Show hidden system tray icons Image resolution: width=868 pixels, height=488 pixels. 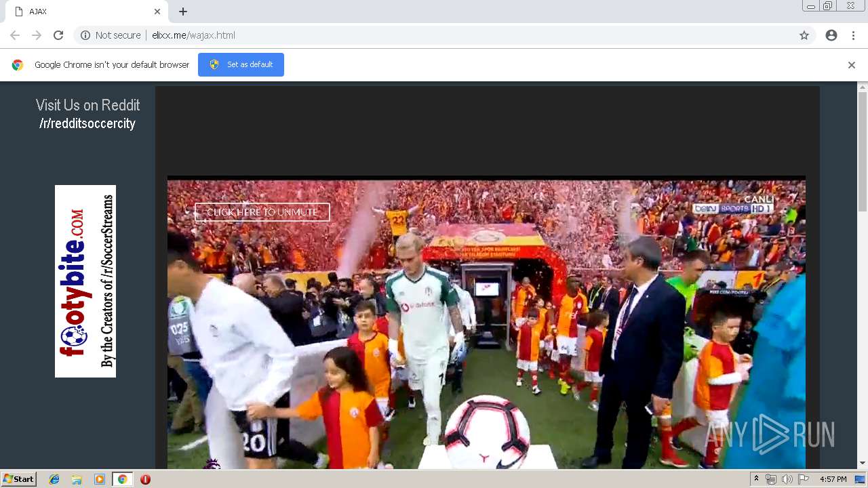click(756, 479)
